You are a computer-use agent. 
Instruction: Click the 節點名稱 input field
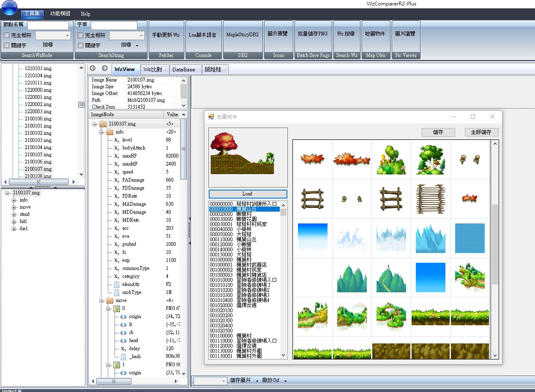pos(48,25)
